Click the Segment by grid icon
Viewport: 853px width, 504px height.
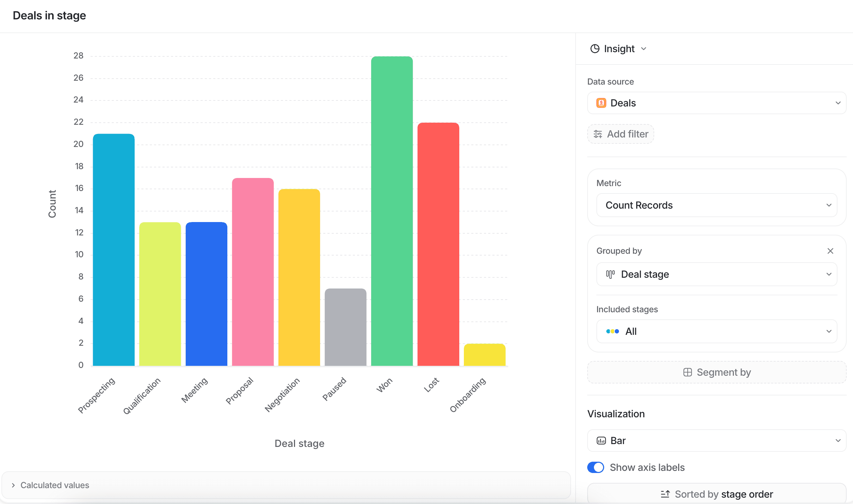(687, 372)
